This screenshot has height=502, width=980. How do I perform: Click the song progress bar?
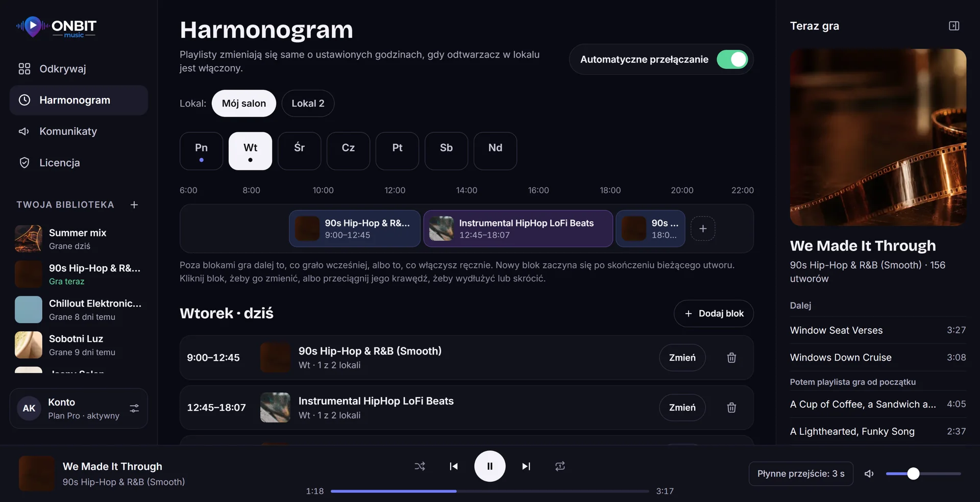[x=489, y=491]
